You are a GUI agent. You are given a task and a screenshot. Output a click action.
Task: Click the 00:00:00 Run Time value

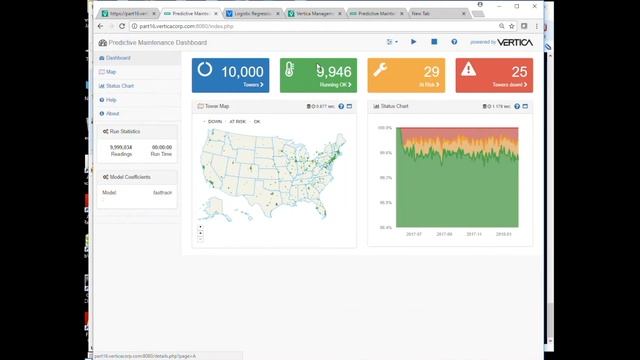(x=162, y=147)
